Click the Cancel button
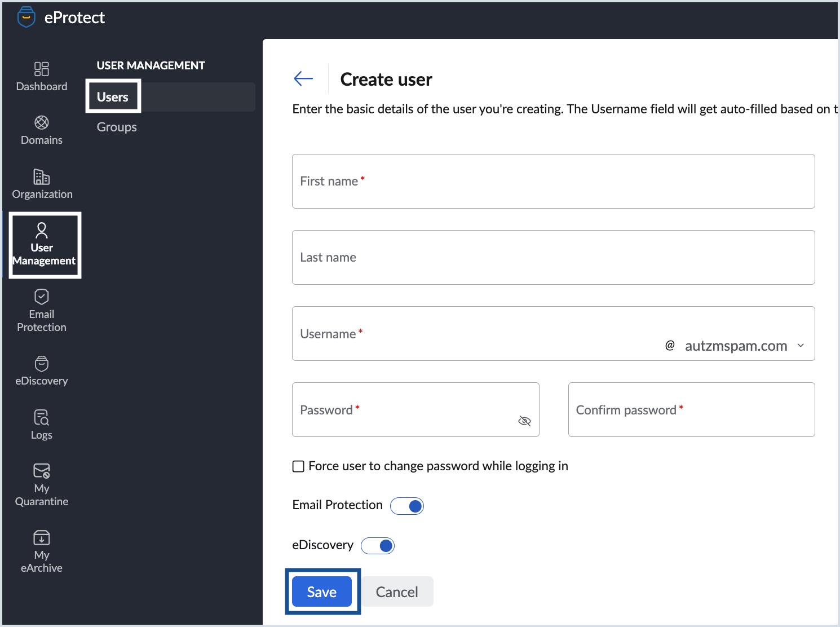This screenshot has height=627, width=840. (x=397, y=591)
